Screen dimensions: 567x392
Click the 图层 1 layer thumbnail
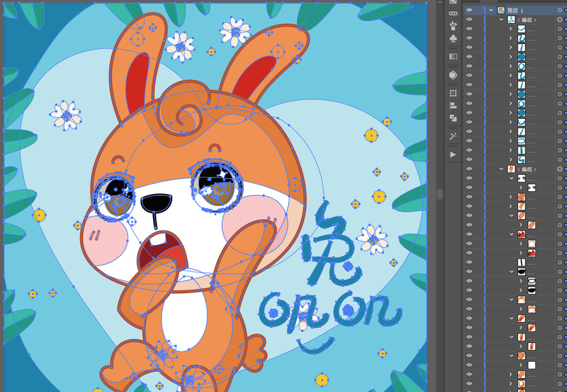(501, 10)
